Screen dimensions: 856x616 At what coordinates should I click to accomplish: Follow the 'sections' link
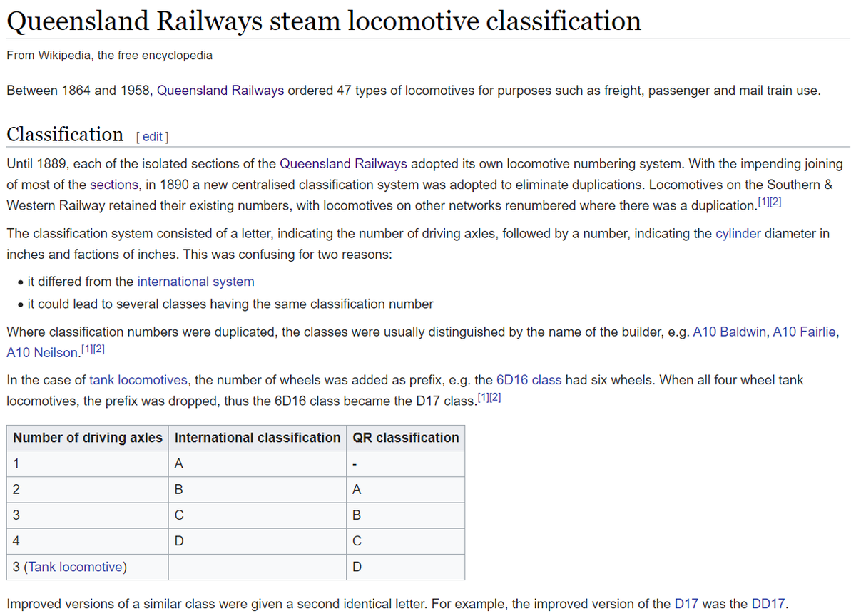[114, 184]
